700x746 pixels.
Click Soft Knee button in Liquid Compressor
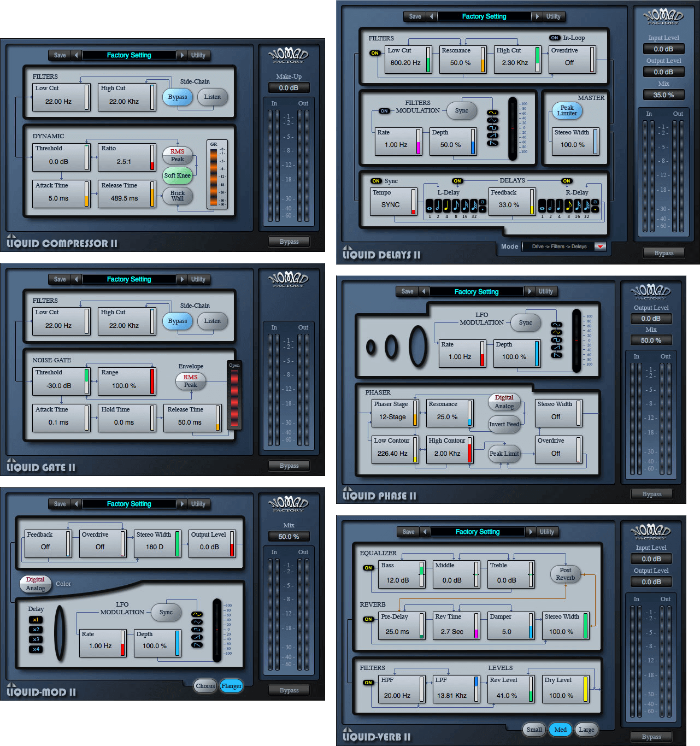click(178, 175)
